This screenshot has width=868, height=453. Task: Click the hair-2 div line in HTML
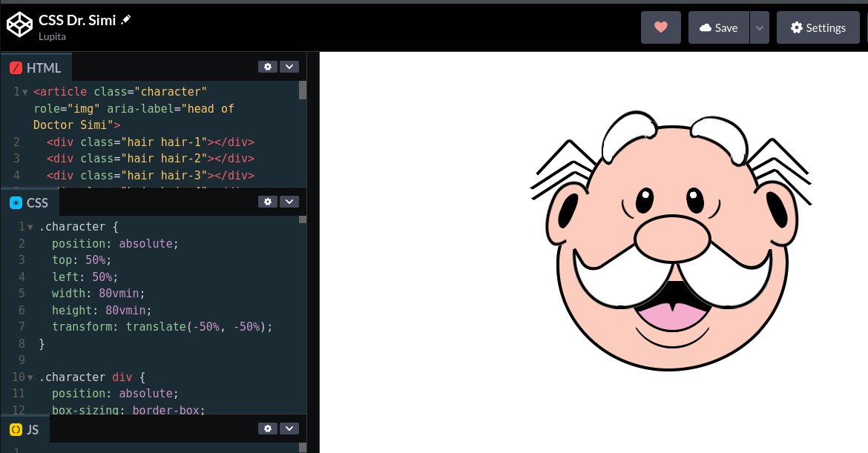(x=151, y=159)
